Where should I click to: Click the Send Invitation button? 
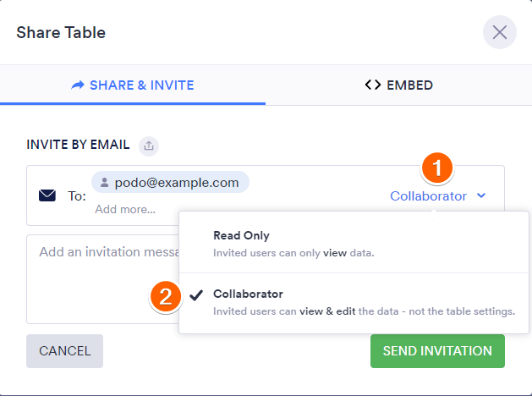(437, 351)
